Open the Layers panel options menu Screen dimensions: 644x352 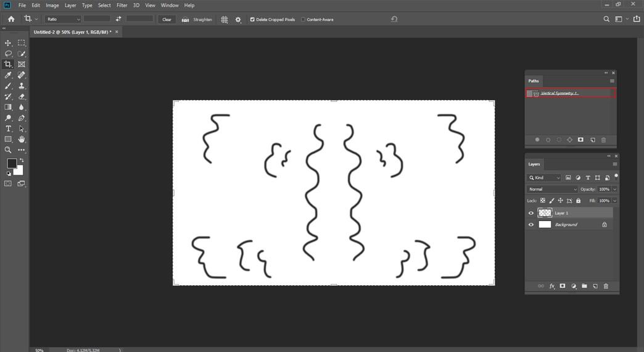pyautogui.click(x=615, y=164)
